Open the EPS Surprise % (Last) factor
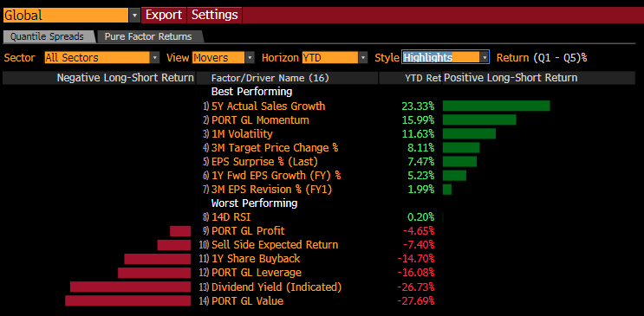Screen dimensions: 644x316 pos(264,162)
